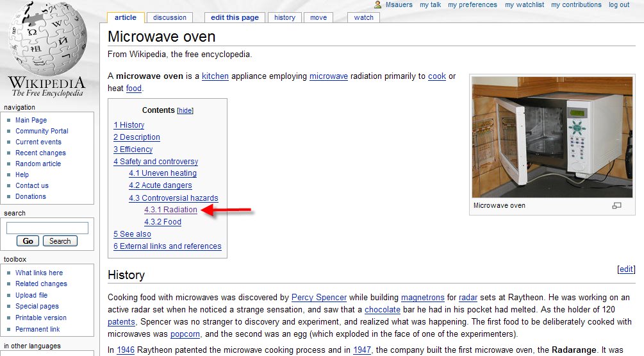Follow the Percy Spencer link
Screen dimensions: 644x356
319,297
